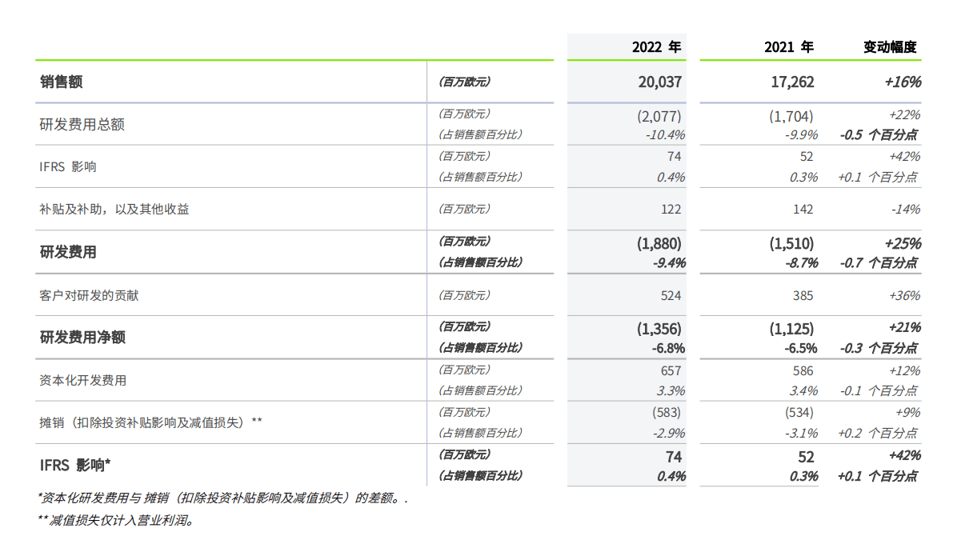Click the '-2.9%' percentage cell
The width and height of the screenshot is (965, 560).
click(x=668, y=434)
